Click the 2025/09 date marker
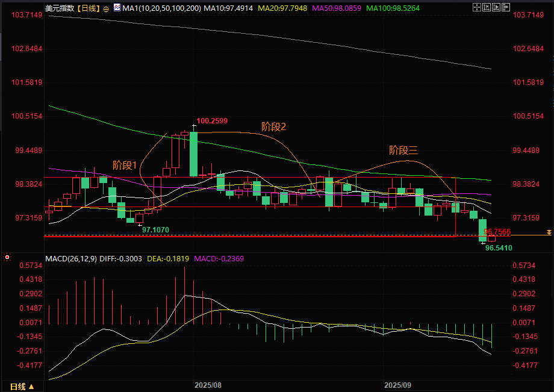The width and height of the screenshot is (554, 392). coord(397,385)
